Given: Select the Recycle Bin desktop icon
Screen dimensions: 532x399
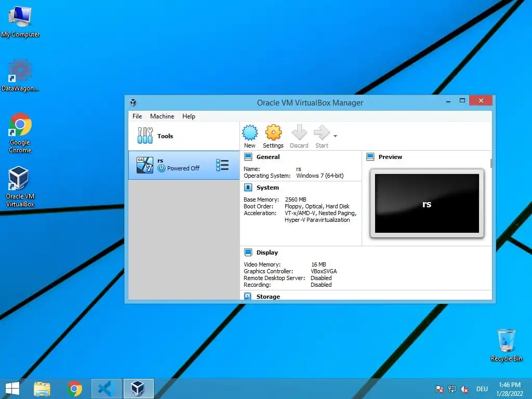Looking at the screenshot, I should tap(506, 345).
